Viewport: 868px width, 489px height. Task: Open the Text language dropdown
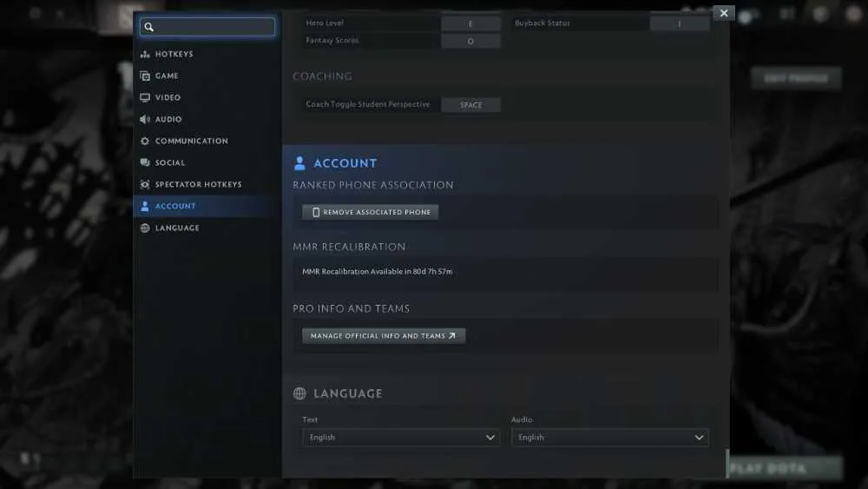(401, 438)
